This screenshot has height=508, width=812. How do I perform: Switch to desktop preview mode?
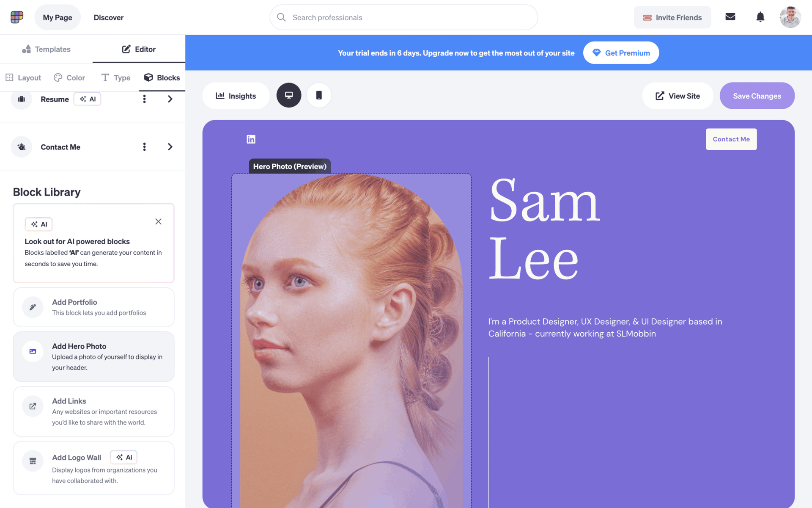[289, 95]
